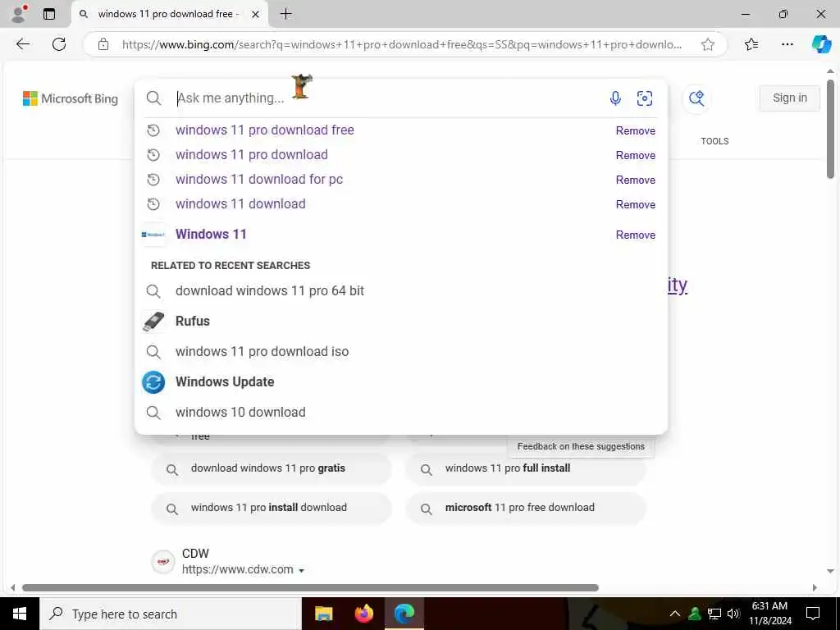The height and width of the screenshot is (630, 840).
Task: Launch Firefox from the taskbar
Action: tap(364, 614)
